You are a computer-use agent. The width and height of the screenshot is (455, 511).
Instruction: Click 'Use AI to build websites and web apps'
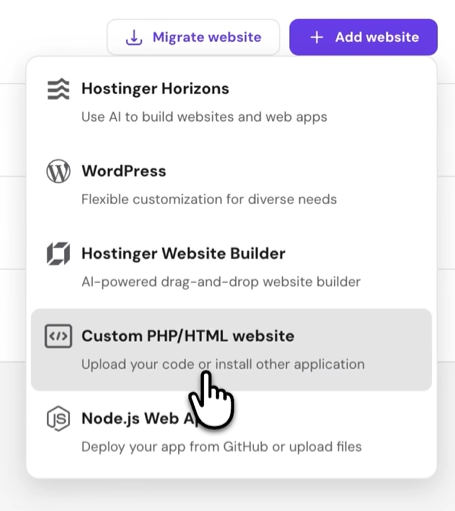click(204, 117)
